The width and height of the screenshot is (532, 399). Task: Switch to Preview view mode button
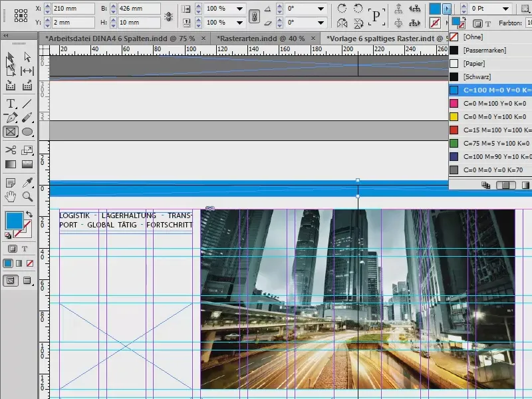[x=27, y=281]
